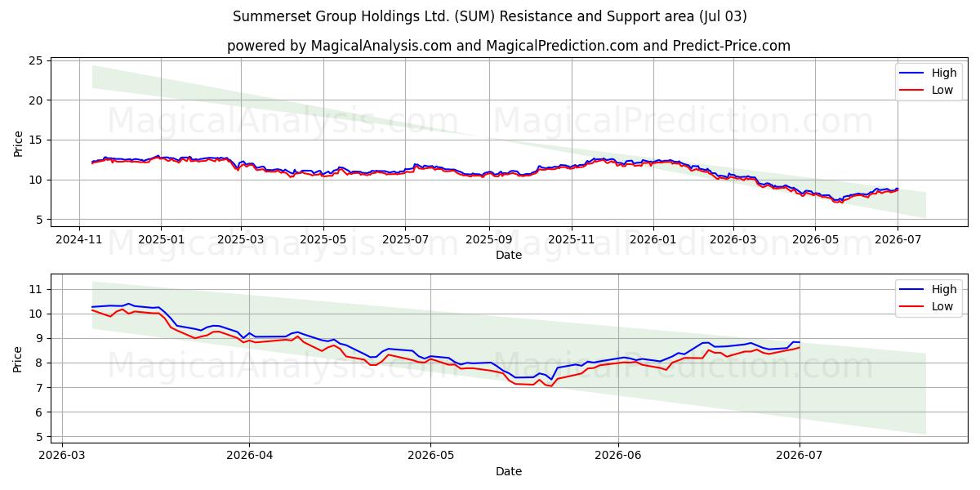Click the 'Price' y-axis label of the bottom chart
This screenshot has height=490, width=980.
[x=19, y=358]
